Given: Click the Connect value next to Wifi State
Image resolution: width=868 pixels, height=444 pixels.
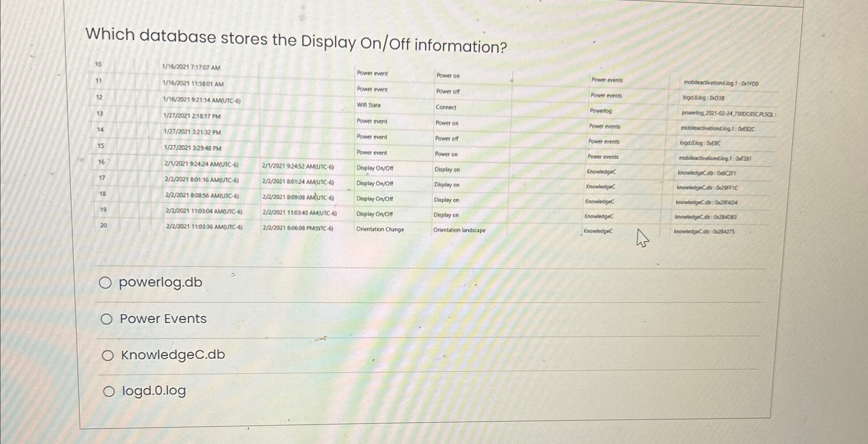Looking at the screenshot, I should click(x=446, y=107).
